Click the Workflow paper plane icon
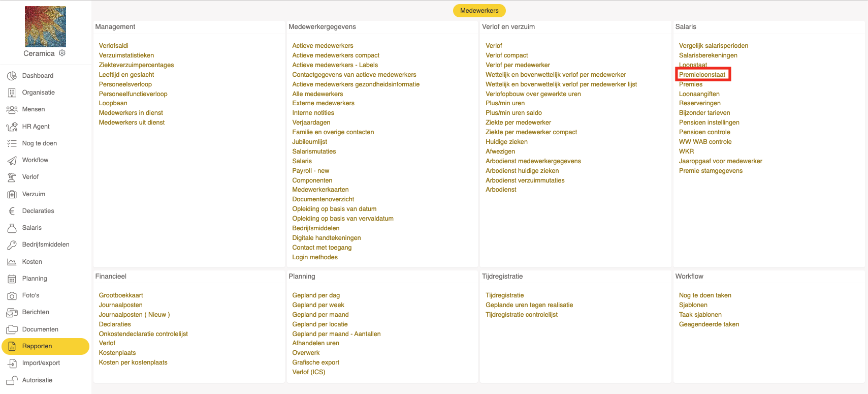 coord(12,161)
